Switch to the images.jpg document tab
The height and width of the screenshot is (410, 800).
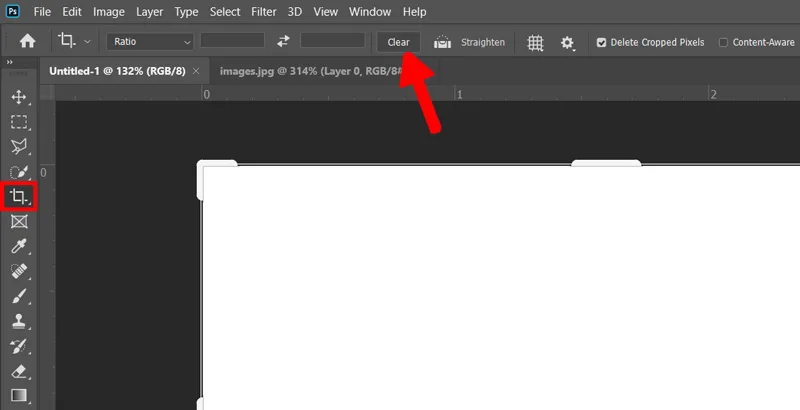311,71
